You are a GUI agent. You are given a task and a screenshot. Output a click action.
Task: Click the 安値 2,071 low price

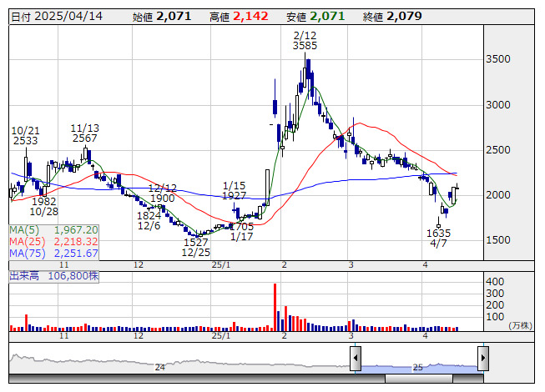point(315,16)
